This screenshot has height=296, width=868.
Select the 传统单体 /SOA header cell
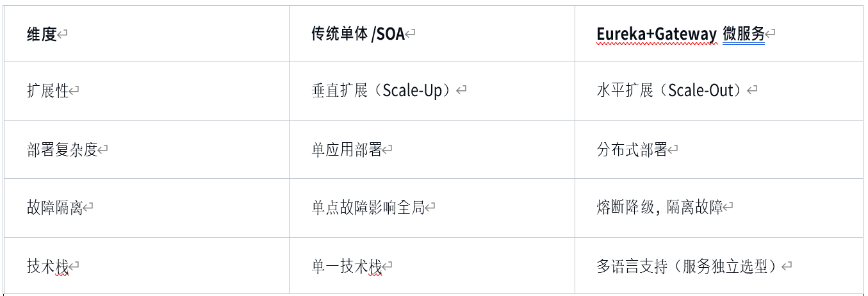click(x=432, y=34)
